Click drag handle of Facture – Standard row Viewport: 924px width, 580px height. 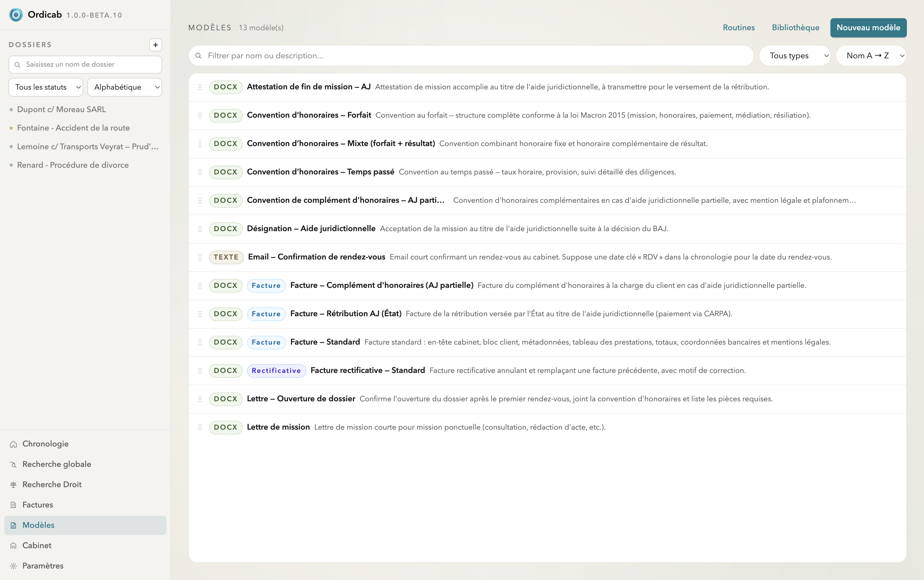(200, 342)
